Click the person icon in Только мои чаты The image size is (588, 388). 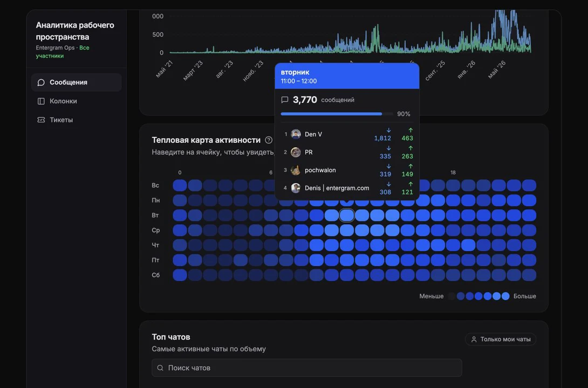coord(474,339)
